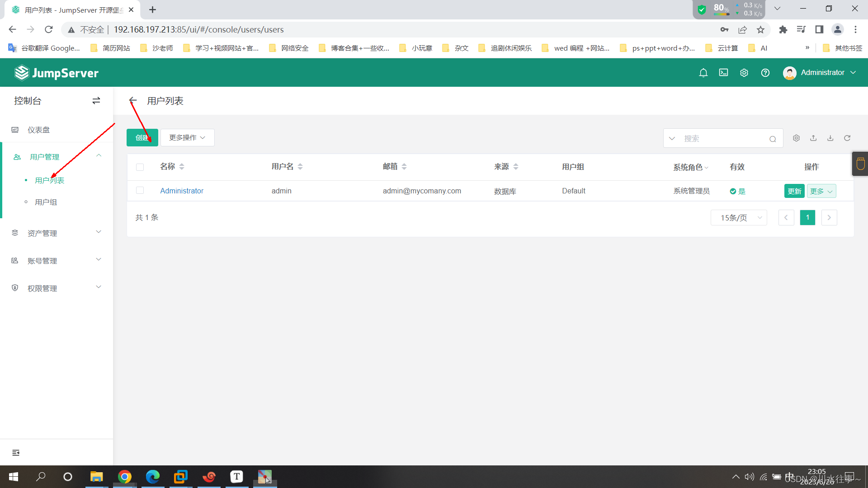Open the Administrator user link
Screen dimensions: 868x488
pyautogui.click(x=182, y=191)
